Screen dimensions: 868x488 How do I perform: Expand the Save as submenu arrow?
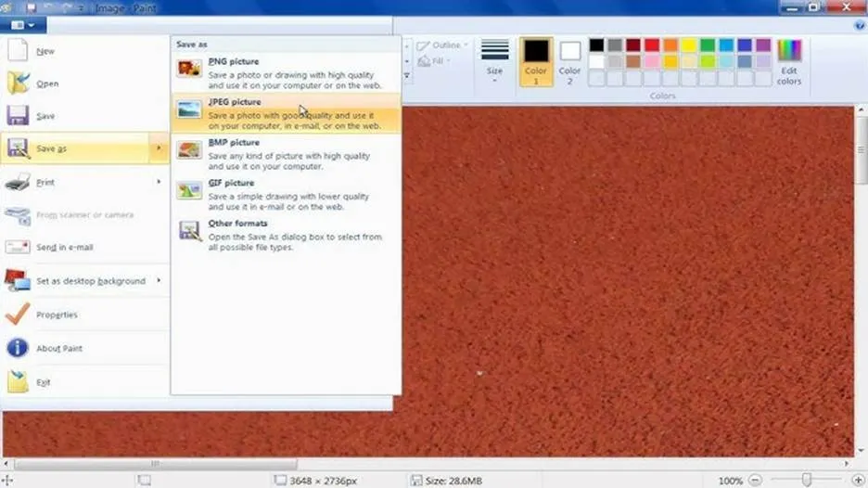click(x=159, y=148)
